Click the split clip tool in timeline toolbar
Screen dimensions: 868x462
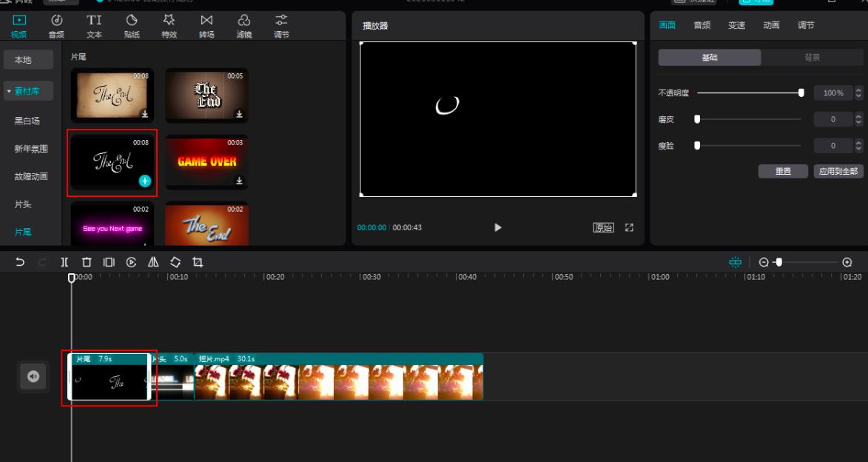pyautogui.click(x=64, y=262)
